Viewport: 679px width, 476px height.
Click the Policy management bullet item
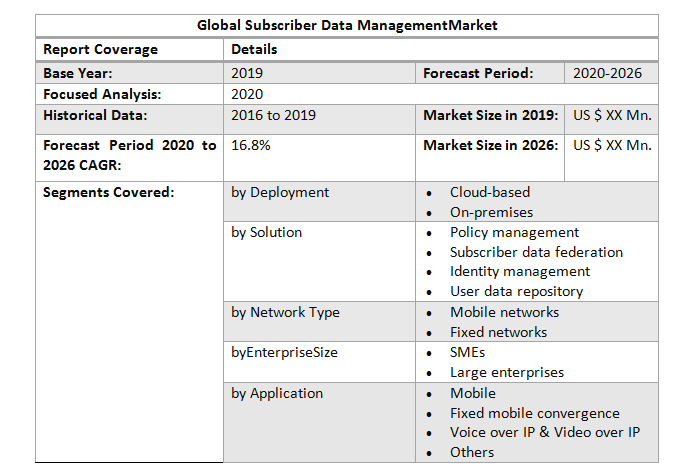point(514,232)
